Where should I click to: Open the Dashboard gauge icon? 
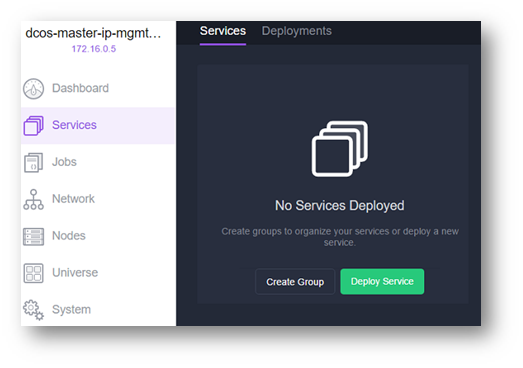33,89
